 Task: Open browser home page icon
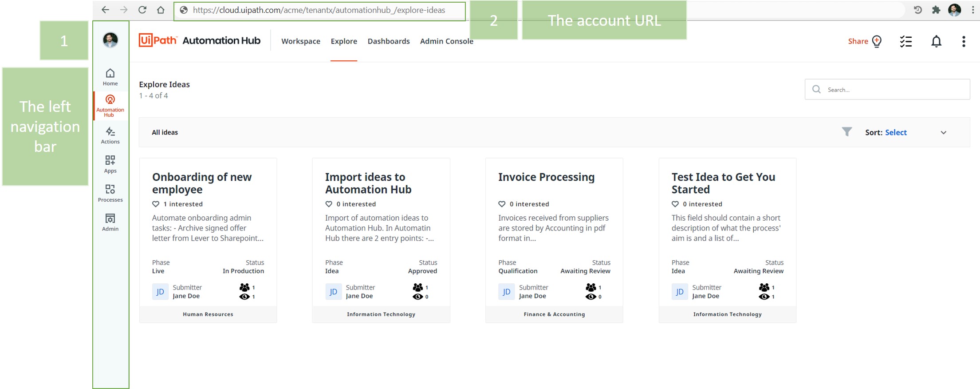click(x=161, y=10)
